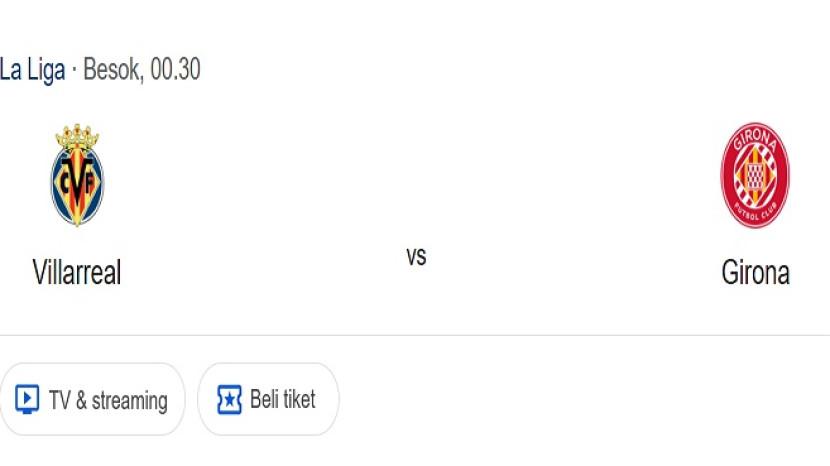
Task: Click the Villarreal club crest
Action: click(77, 177)
